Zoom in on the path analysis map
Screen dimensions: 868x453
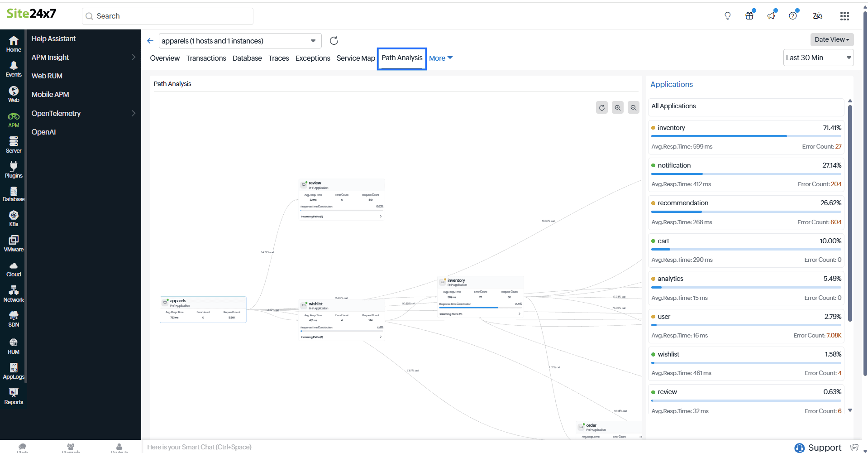click(618, 107)
